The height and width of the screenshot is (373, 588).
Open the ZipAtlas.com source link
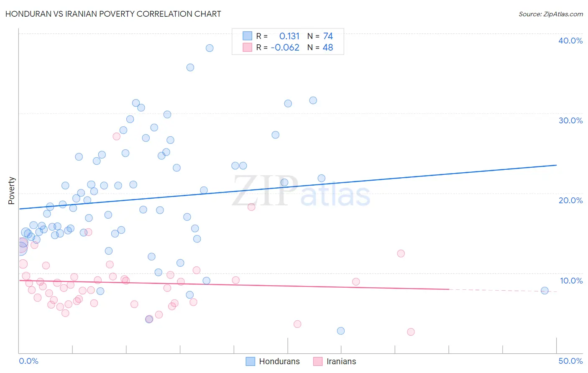point(551,14)
